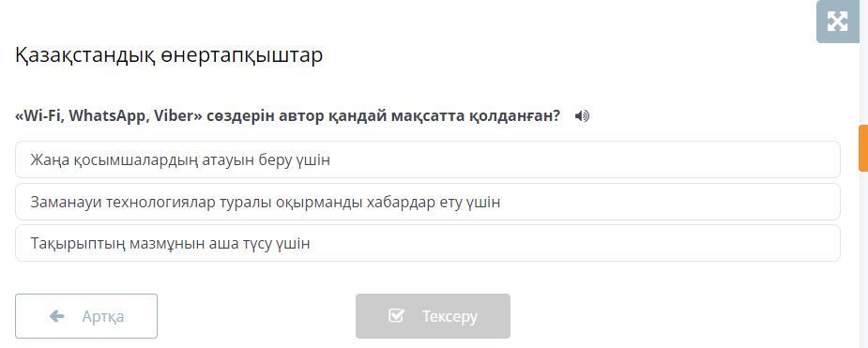The width and height of the screenshot is (868, 348).
Task: Open the orange side tab on the right edge
Action: 863,147
